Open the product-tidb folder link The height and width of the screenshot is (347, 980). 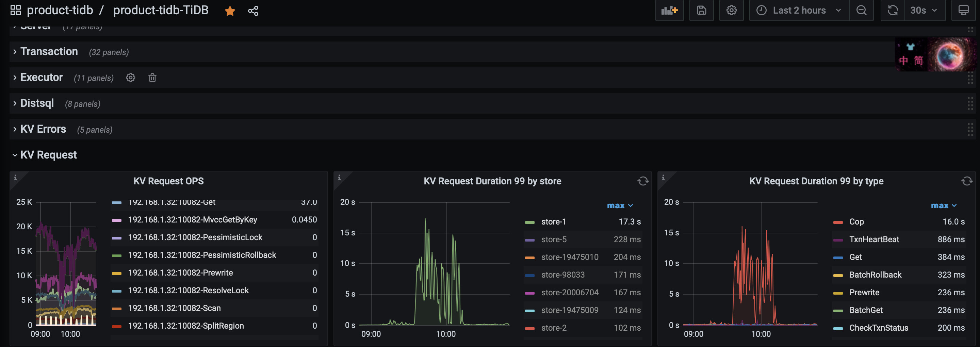[x=60, y=10]
